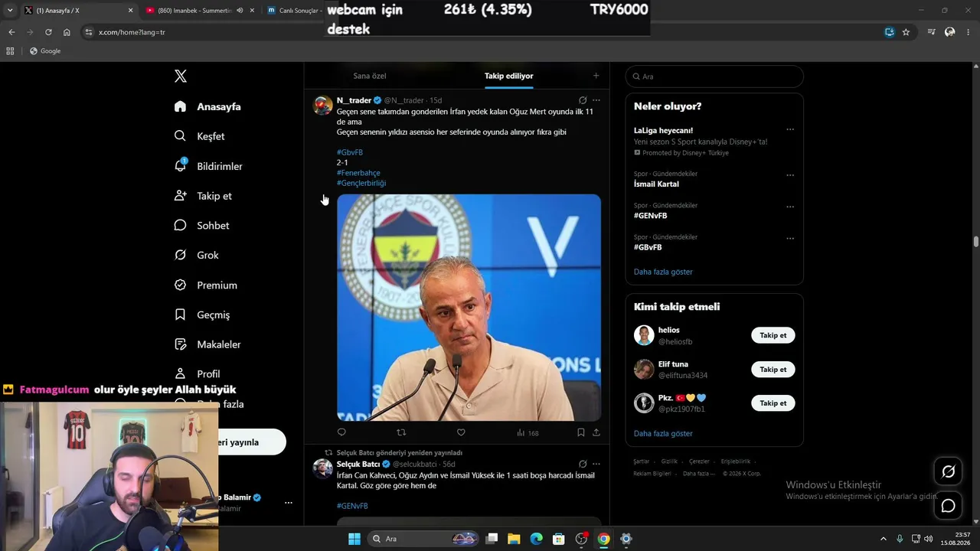Viewport: 980px width, 551px height.
Task: Open more options for İsmail Kartal trend
Action: click(x=790, y=174)
